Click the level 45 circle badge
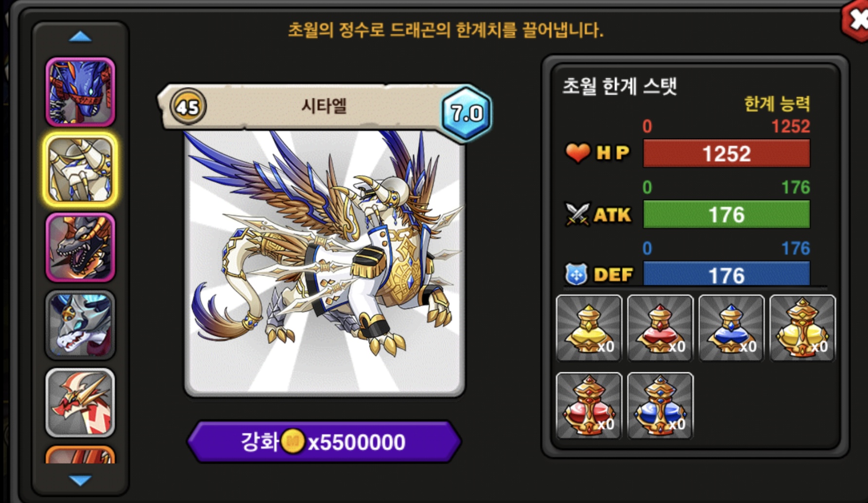This screenshot has height=503, width=868. pos(188,106)
